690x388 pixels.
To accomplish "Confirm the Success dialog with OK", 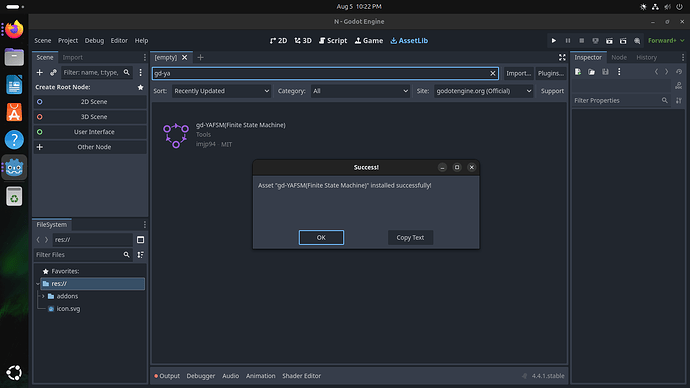I will (321, 238).
